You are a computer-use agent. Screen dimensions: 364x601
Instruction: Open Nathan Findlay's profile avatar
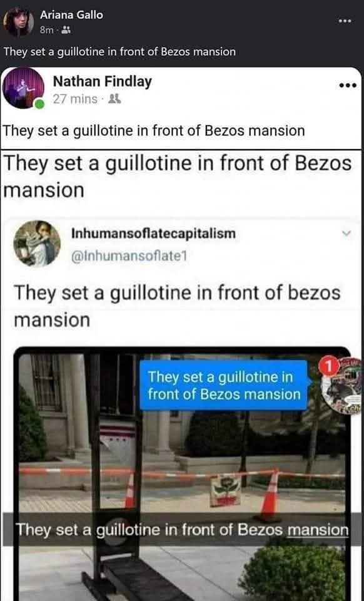coord(23,88)
